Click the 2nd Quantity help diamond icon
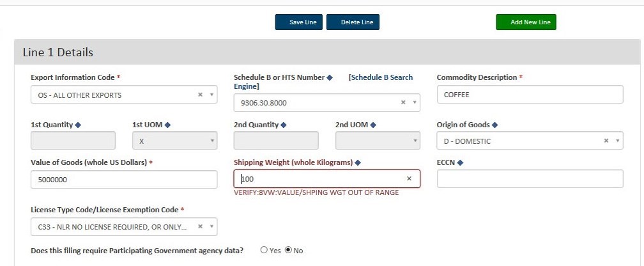Image resolution: width=644 pixels, height=266 pixels. coord(284,125)
